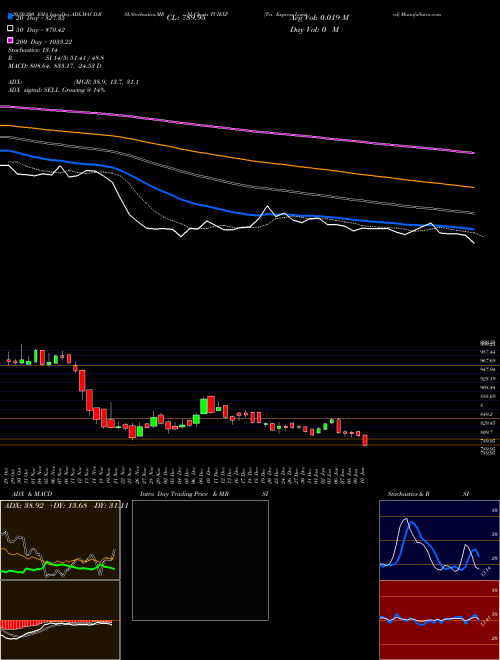Click the 947.94 price axis label

pyautogui.click(x=487, y=370)
